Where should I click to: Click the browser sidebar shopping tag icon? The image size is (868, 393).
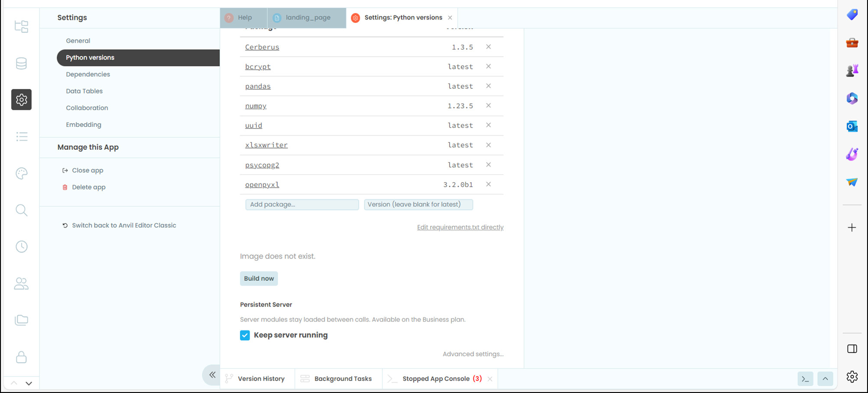(x=852, y=14)
